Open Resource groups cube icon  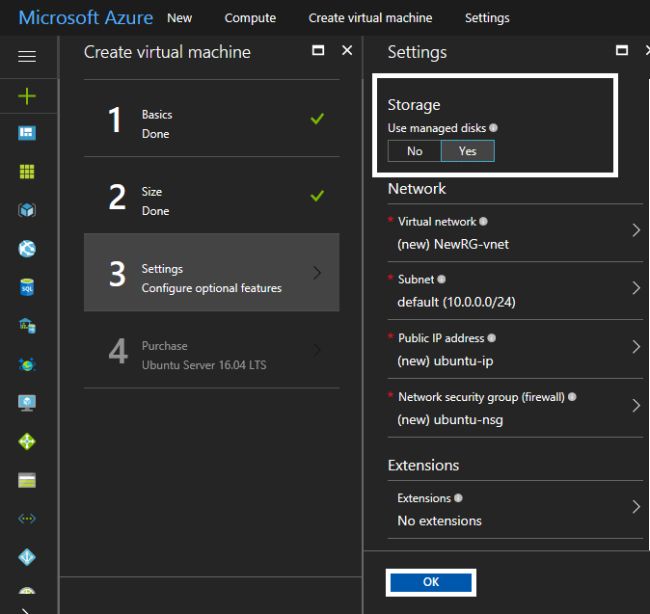pyautogui.click(x=27, y=210)
